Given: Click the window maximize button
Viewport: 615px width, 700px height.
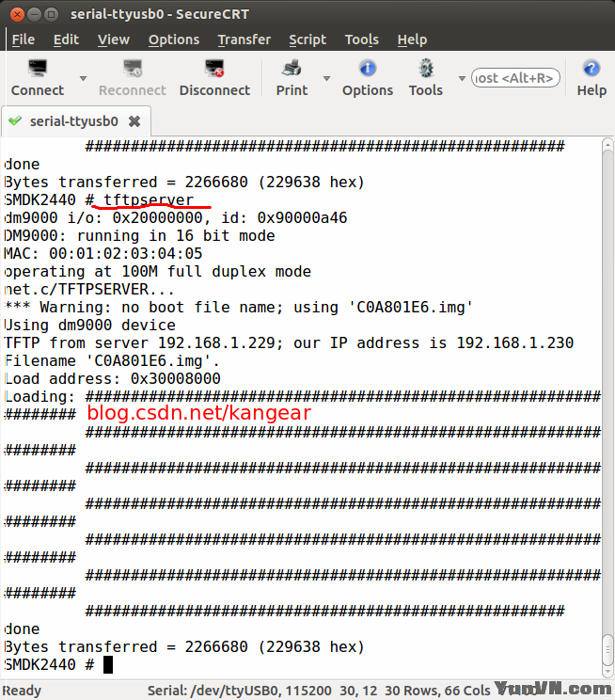Looking at the screenshot, I should tap(52, 15).
